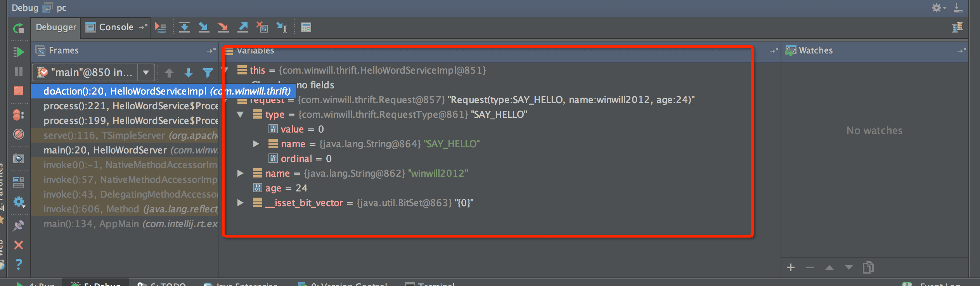
Task: Restore debugger layout
Action: pos(19,182)
